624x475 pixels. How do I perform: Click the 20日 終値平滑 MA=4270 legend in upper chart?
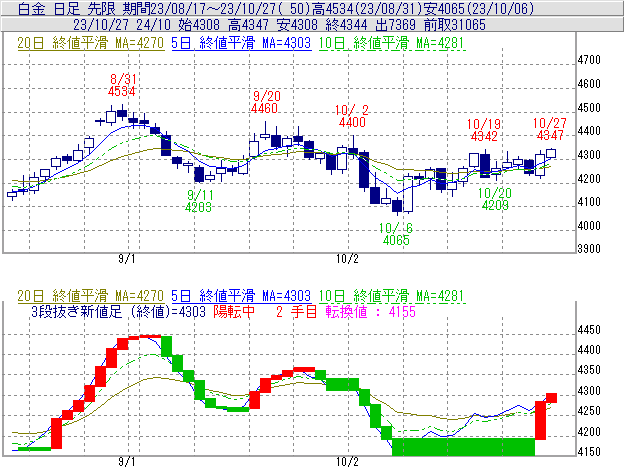90,43
